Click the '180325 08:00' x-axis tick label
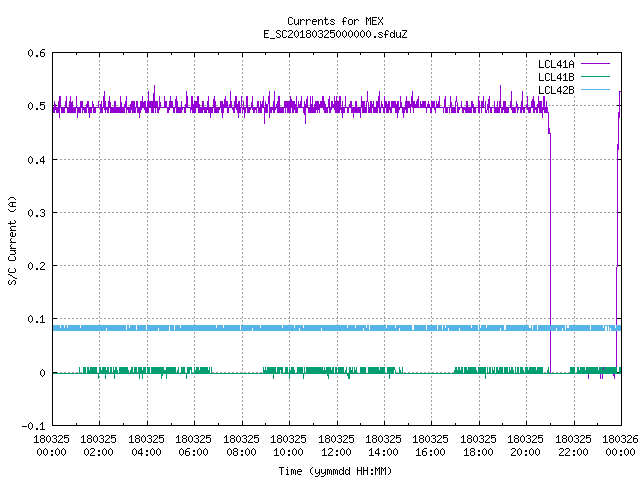Screen dimensions: 640x480 (x=242, y=446)
